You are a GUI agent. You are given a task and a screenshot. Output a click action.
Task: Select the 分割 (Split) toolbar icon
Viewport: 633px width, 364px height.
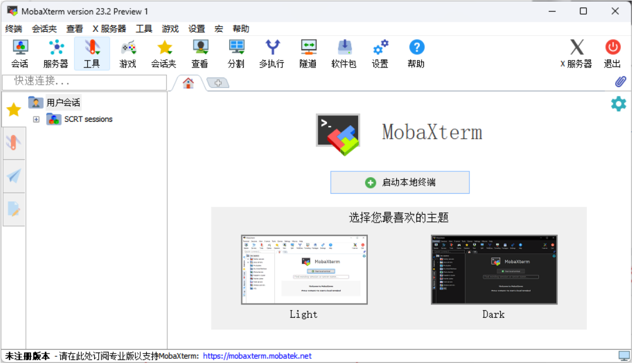click(x=236, y=53)
